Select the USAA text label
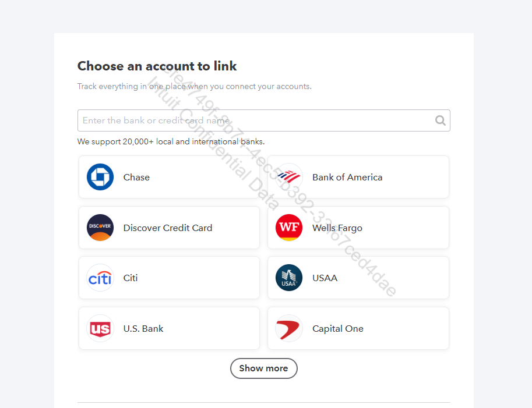The height and width of the screenshot is (408, 532). [325, 278]
